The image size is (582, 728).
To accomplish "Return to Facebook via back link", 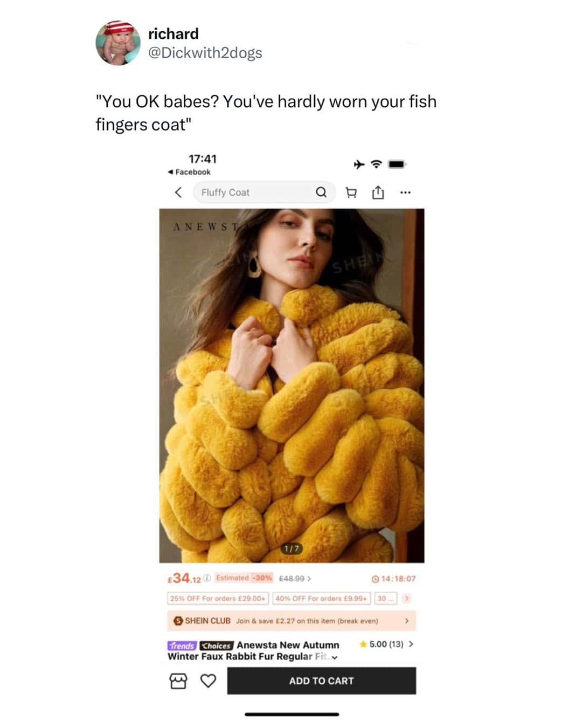I will pyautogui.click(x=189, y=172).
